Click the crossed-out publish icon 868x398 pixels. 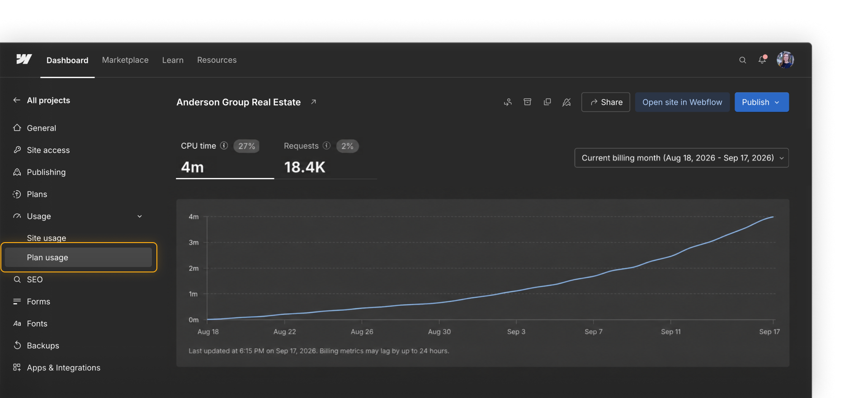click(566, 102)
